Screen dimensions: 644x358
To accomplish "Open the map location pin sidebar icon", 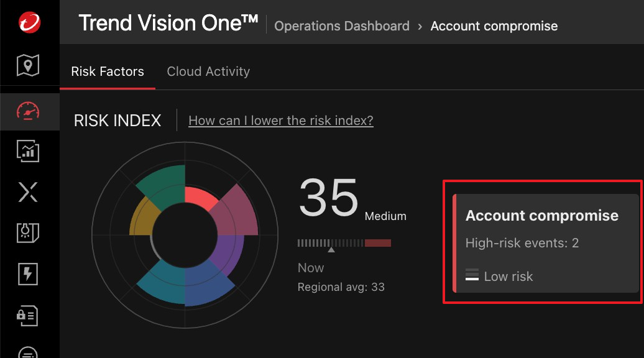I will [28, 65].
